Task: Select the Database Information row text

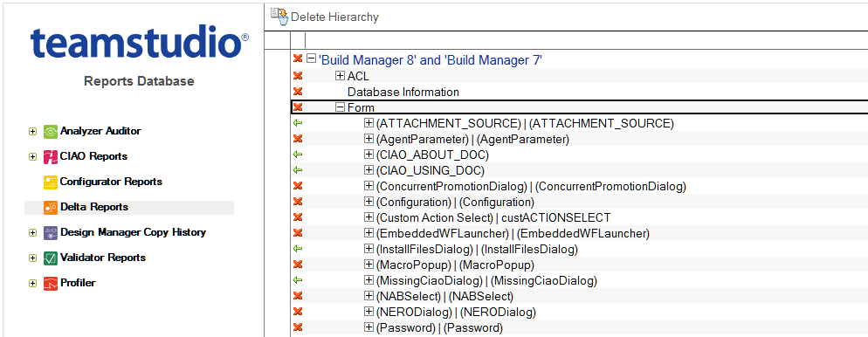Action: [403, 92]
